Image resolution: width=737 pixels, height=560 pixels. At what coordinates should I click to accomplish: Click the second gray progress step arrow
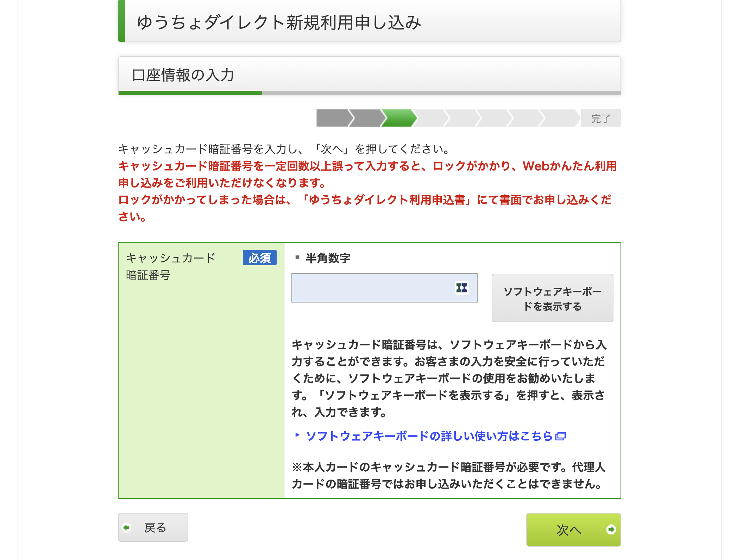tap(366, 118)
